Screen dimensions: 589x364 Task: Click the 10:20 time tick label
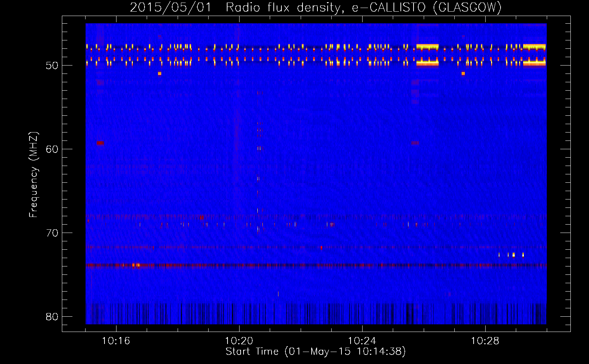[239, 341]
